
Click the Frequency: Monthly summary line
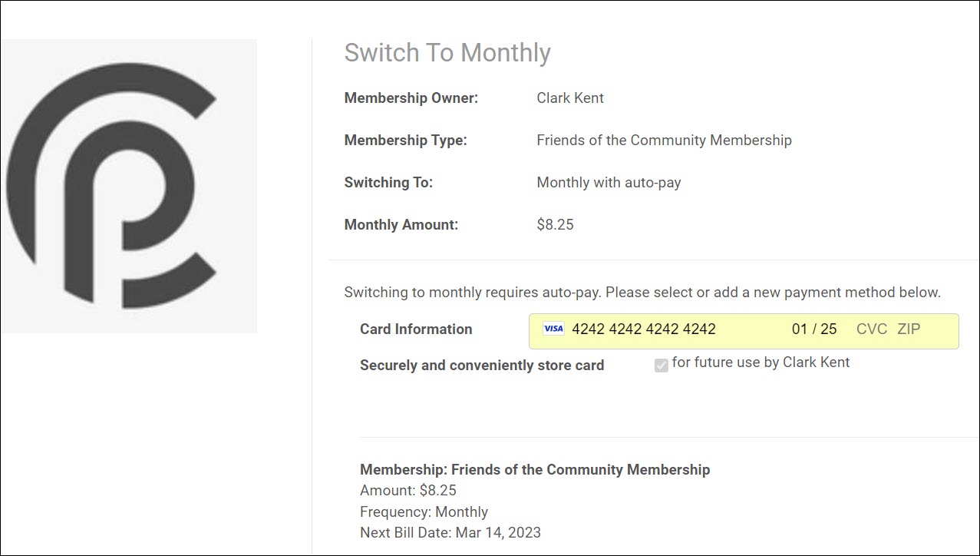tap(424, 511)
